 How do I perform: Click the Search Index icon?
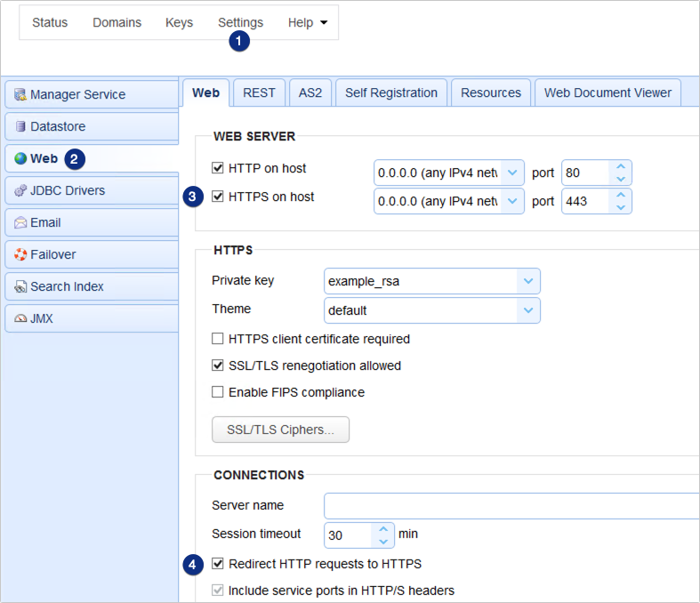[20, 286]
